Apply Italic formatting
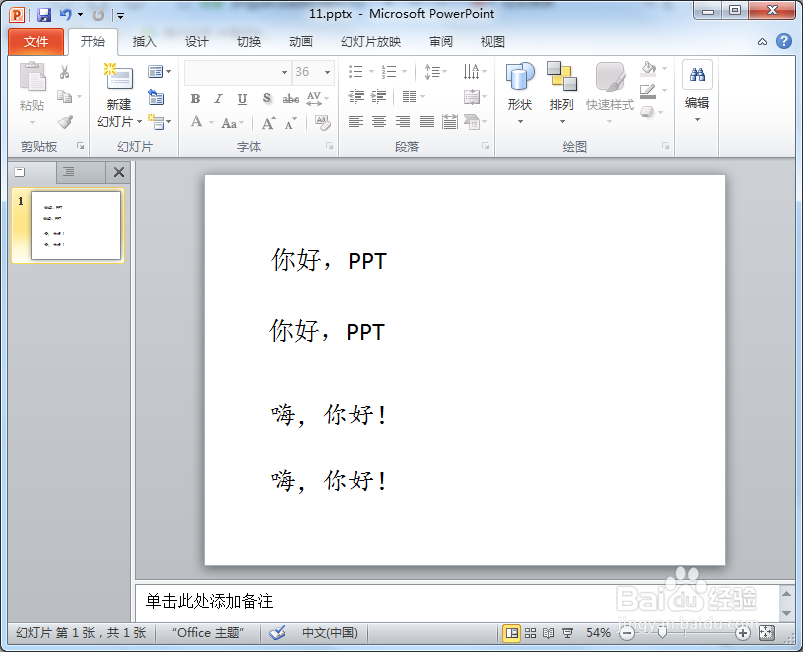803x652 pixels. 219,98
